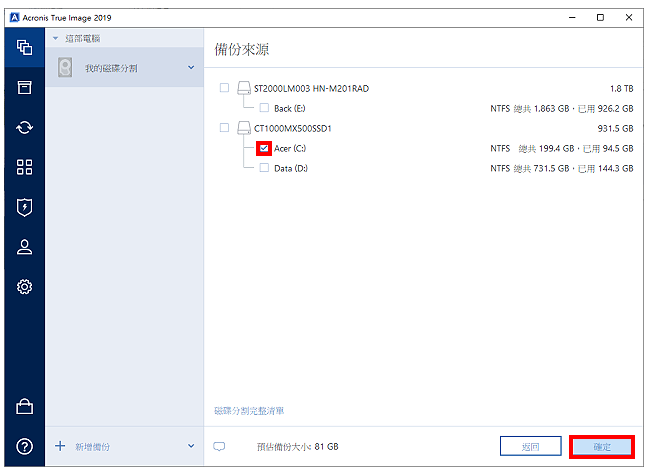Check the ST2000LM003 HN-M201RAD disk checkbox
The image size is (649, 471).
pos(224,88)
